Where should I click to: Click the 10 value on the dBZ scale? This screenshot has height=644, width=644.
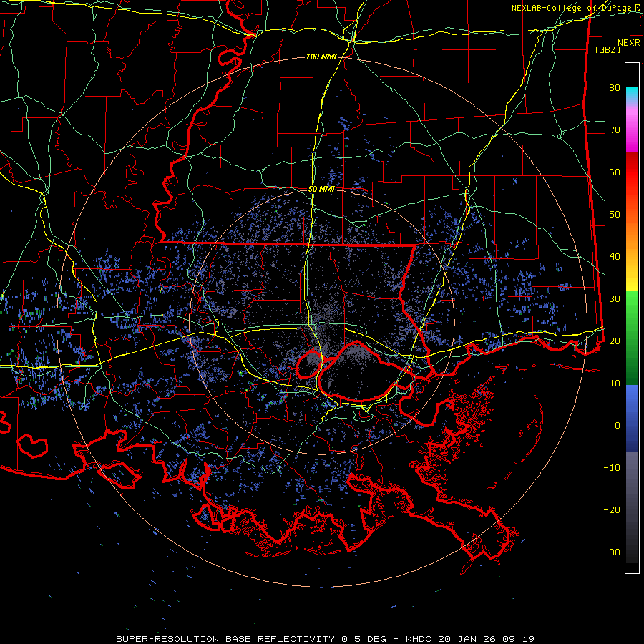tap(615, 384)
